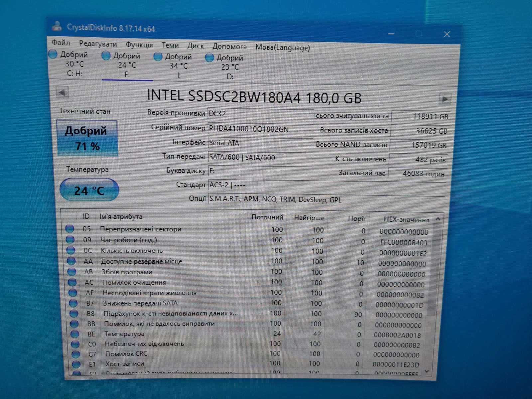This screenshot has width=532, height=399.
Task: Click the ID column header
Action: click(86, 216)
